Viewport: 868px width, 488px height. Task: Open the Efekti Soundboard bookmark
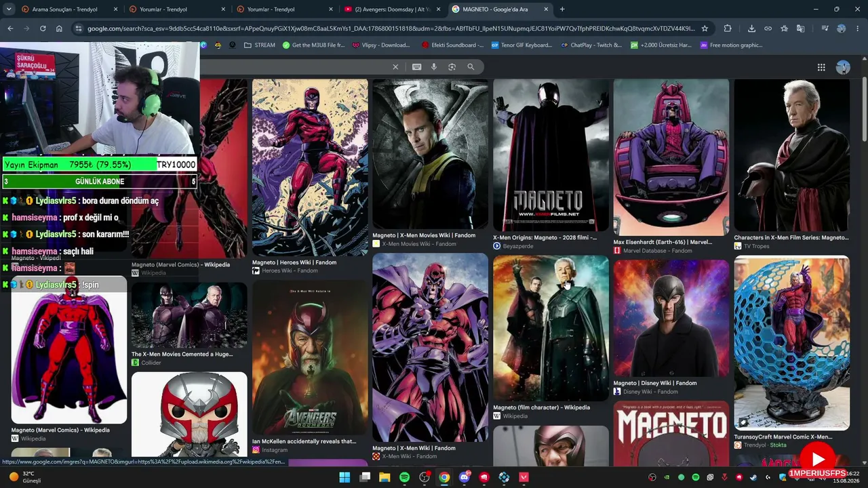pyautogui.click(x=452, y=45)
